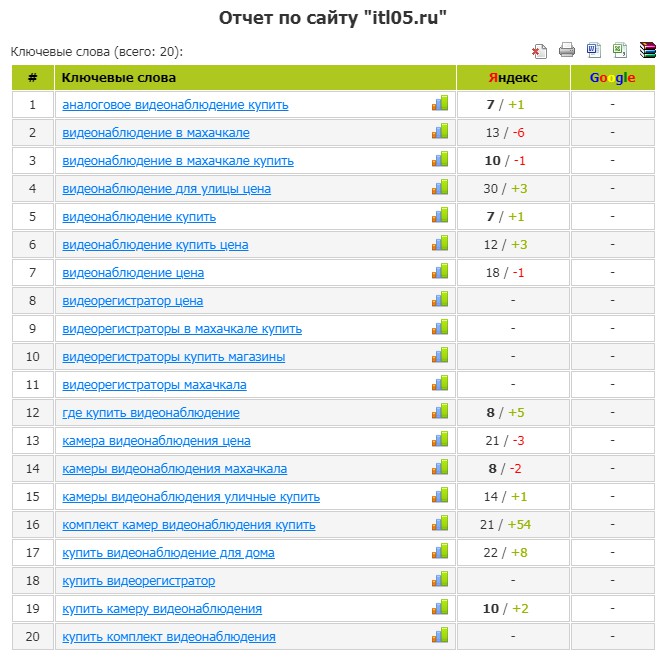Image resolution: width=666 pixels, height=660 pixels.
Task: Open chart icon for 'видеорегистраторы в махачкале купить'
Action: pos(440,327)
